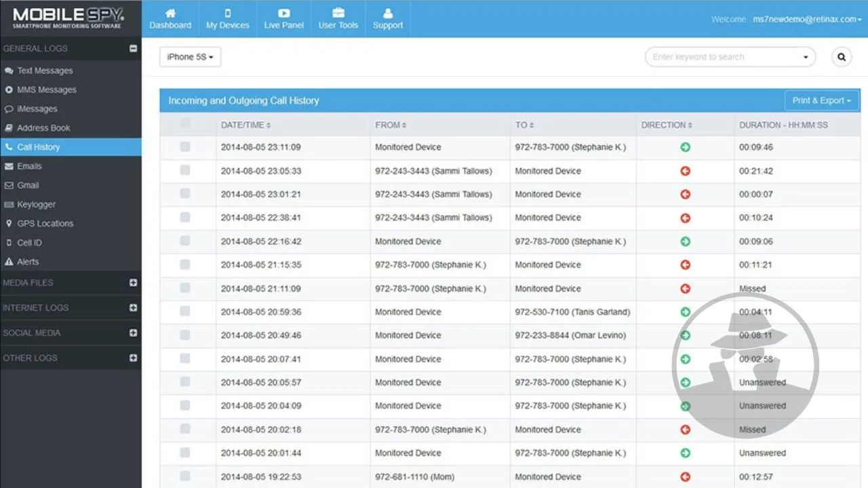Viewport: 868px width, 488px height.
Task: Click incoming arrow icon on 21:11:09 row
Action: pos(685,288)
